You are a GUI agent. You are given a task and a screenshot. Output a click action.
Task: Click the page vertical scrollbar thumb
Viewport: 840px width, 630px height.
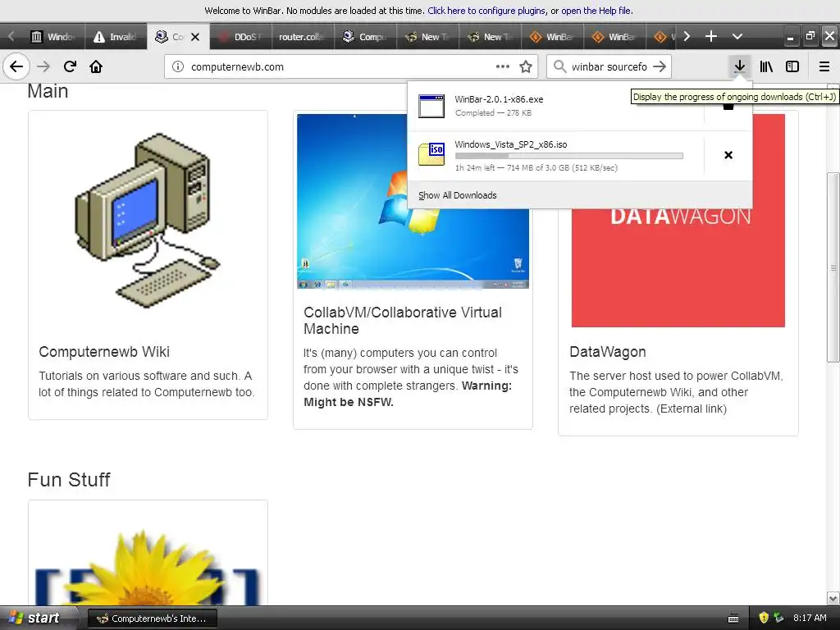tap(833, 267)
